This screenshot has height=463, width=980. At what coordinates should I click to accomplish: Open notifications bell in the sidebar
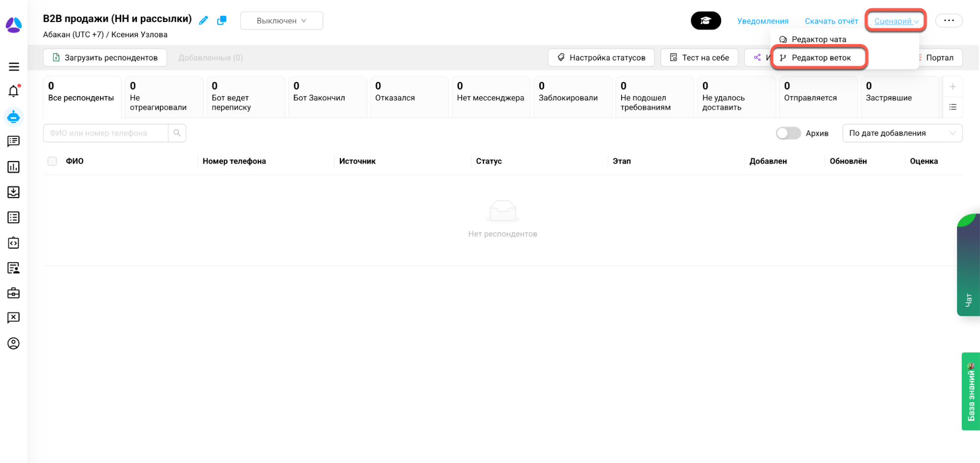[14, 91]
